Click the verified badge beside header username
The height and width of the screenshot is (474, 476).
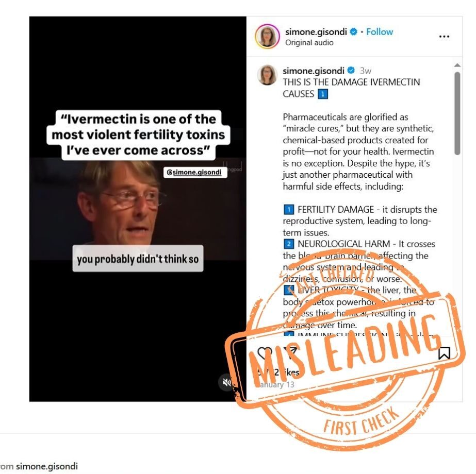(353, 31)
